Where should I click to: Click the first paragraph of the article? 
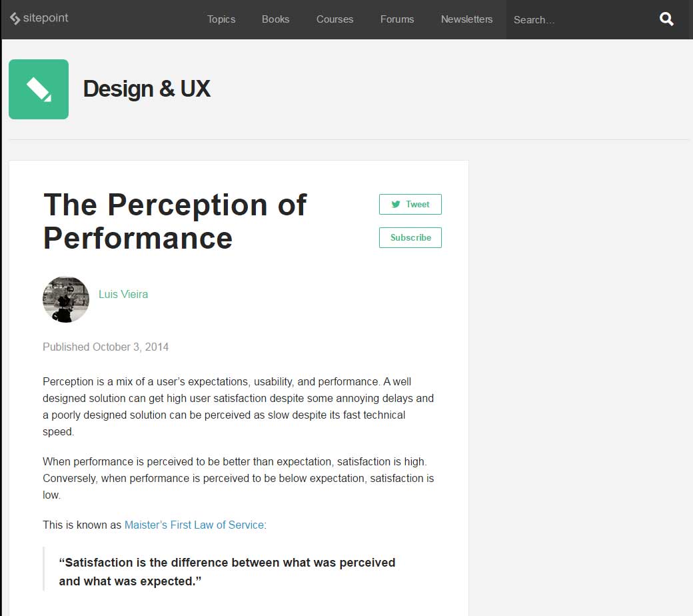pyautogui.click(x=238, y=407)
